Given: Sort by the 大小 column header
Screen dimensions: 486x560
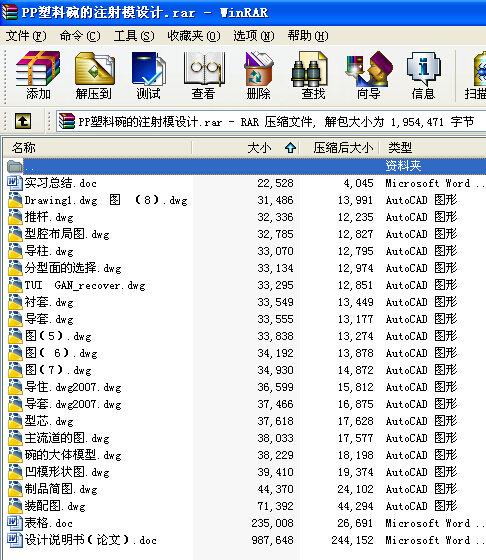Looking at the screenshot, I should coord(246,148).
